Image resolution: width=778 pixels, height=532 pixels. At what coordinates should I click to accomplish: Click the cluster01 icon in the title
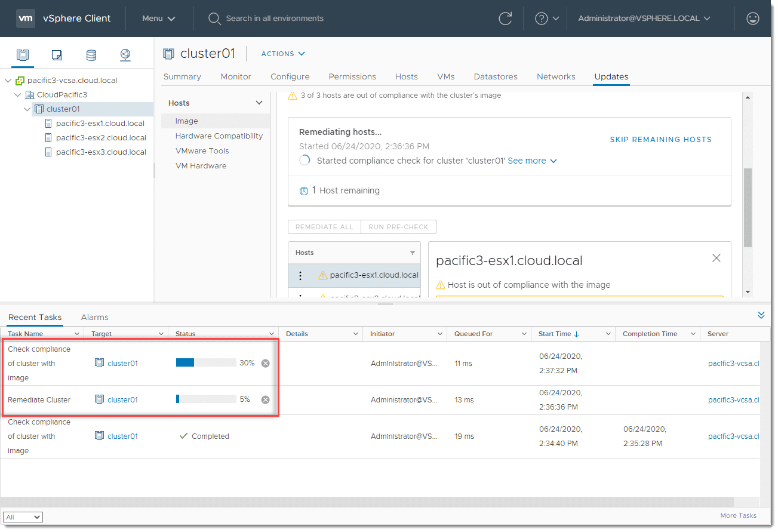coord(169,54)
